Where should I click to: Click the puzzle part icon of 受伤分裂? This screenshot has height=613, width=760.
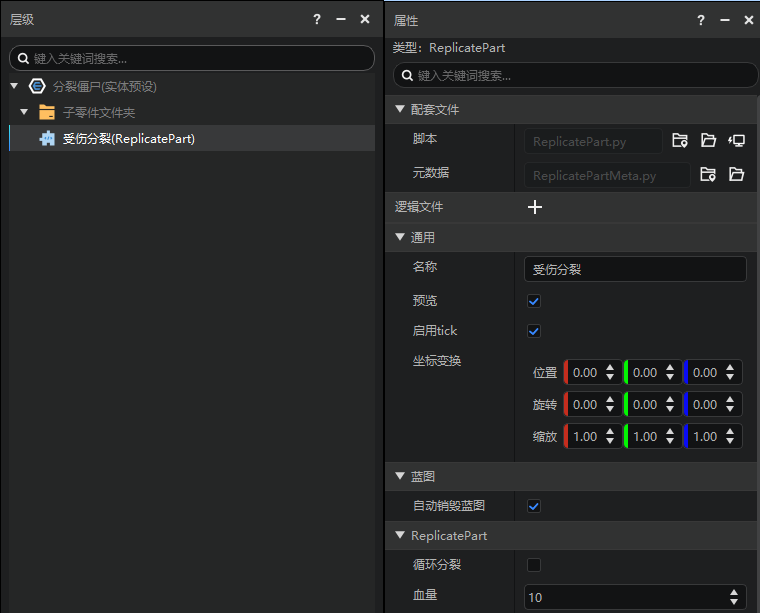click(x=47, y=139)
